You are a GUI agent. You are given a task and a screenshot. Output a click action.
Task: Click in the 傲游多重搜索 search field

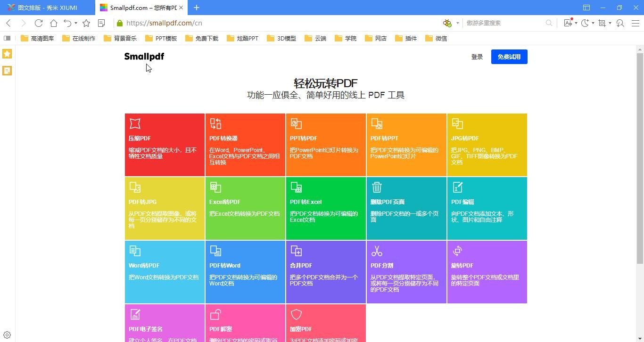tap(504, 23)
